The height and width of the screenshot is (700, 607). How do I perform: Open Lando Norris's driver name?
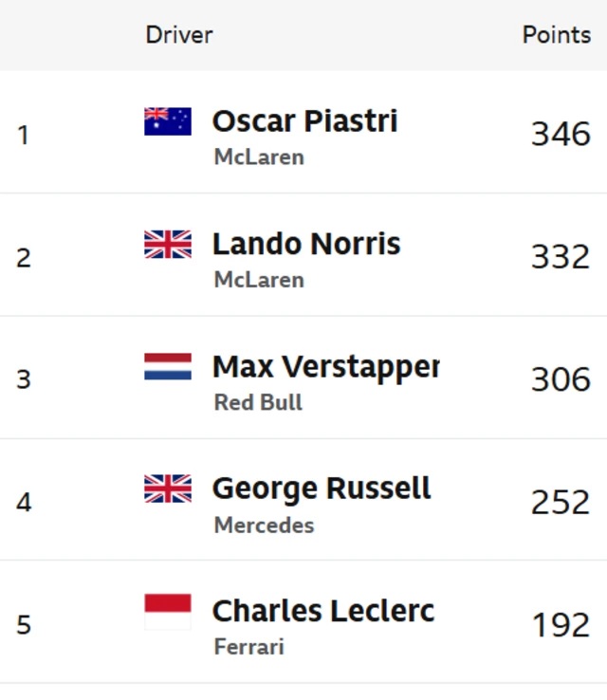coord(306,244)
